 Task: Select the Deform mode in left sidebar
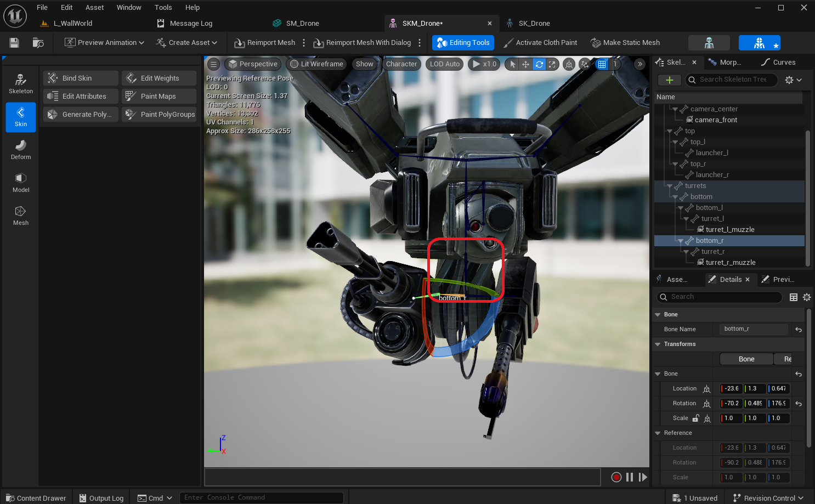point(21,150)
